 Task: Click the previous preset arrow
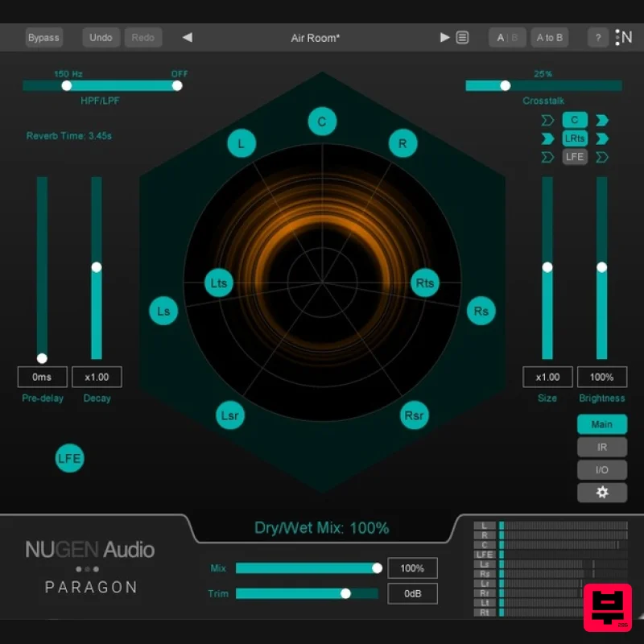tap(188, 37)
